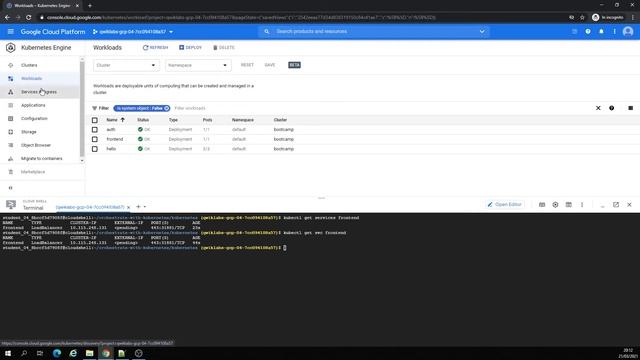Click the Reset filter button
Image resolution: width=640 pixels, height=360 pixels.
(x=247, y=65)
